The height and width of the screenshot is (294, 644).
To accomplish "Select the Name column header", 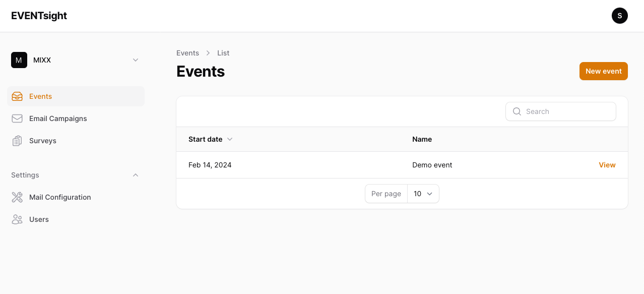I will [422, 139].
